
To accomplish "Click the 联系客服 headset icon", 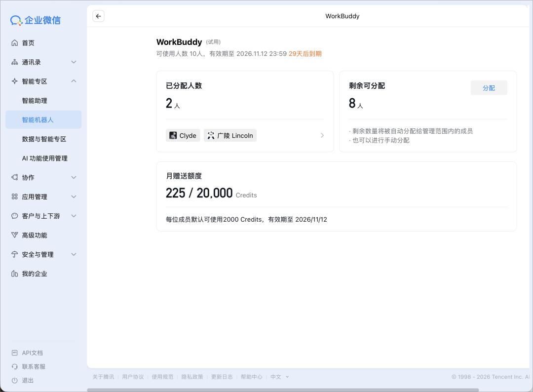I will pos(15,366).
